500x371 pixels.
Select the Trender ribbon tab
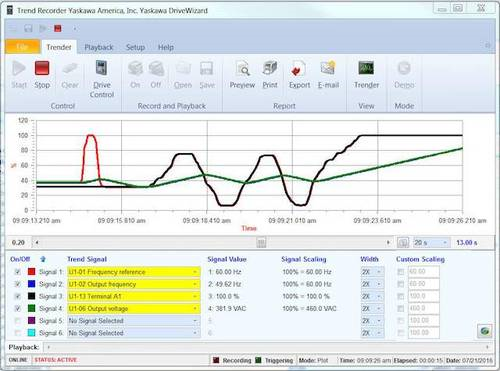59,47
